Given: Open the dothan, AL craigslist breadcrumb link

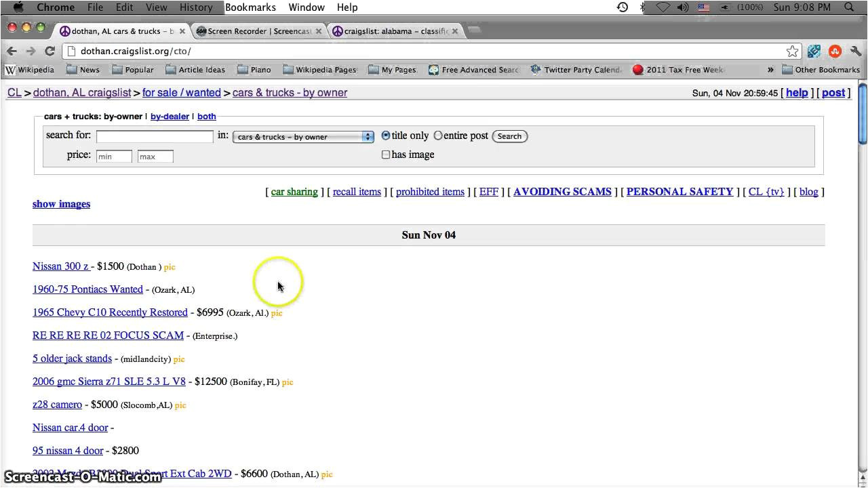Looking at the screenshot, I should pyautogui.click(x=82, y=93).
